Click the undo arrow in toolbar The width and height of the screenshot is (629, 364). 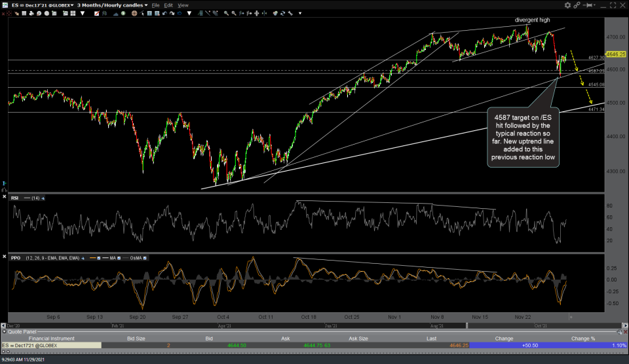point(164,13)
